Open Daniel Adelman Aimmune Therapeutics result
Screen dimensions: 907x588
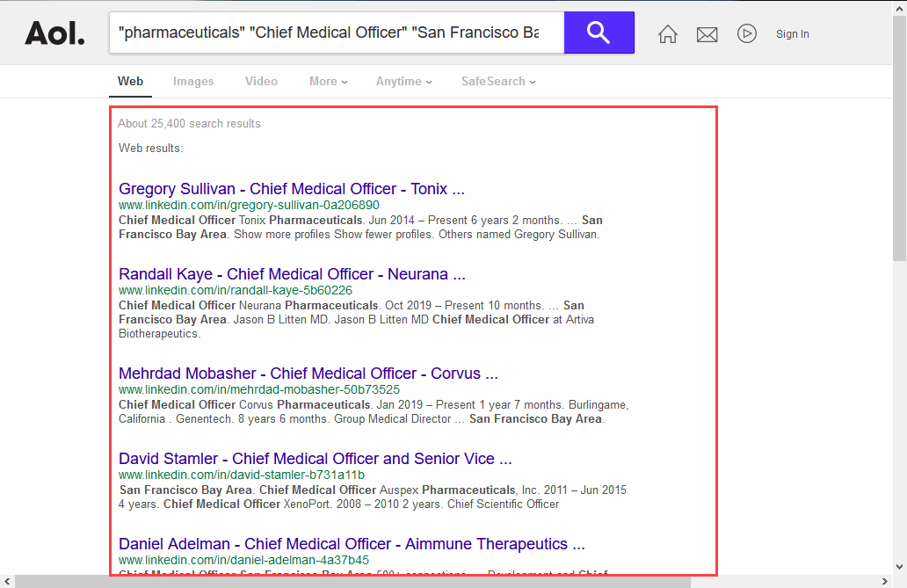click(352, 544)
